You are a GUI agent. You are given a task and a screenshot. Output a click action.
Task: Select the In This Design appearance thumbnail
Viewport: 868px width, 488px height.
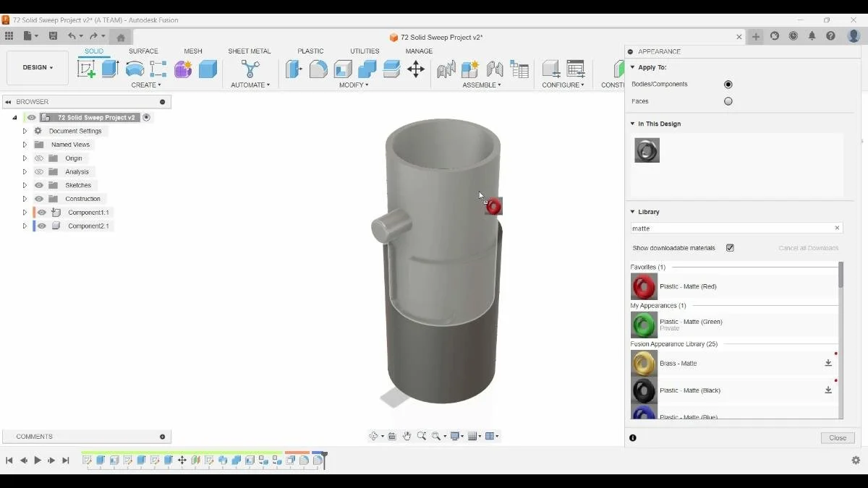point(647,150)
